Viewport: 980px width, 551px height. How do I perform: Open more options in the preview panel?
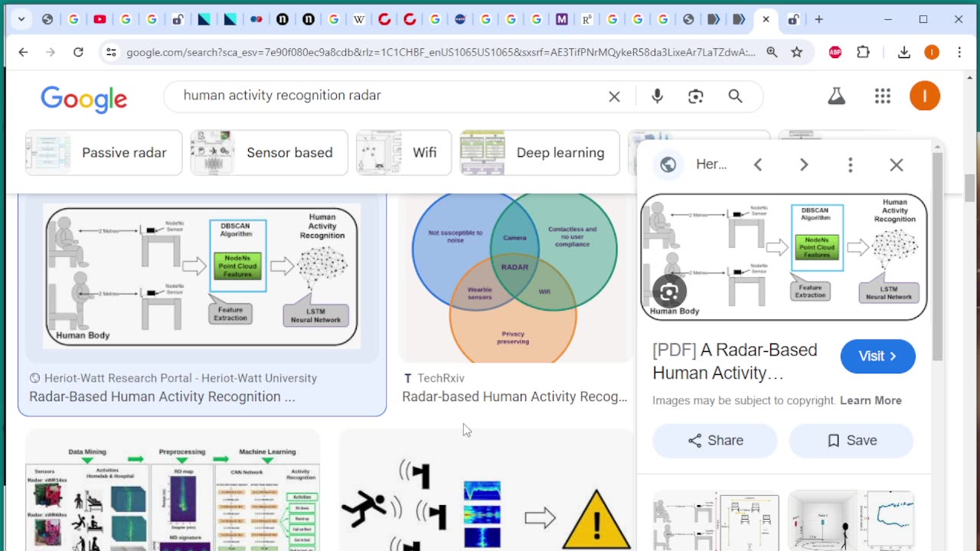pyautogui.click(x=850, y=165)
